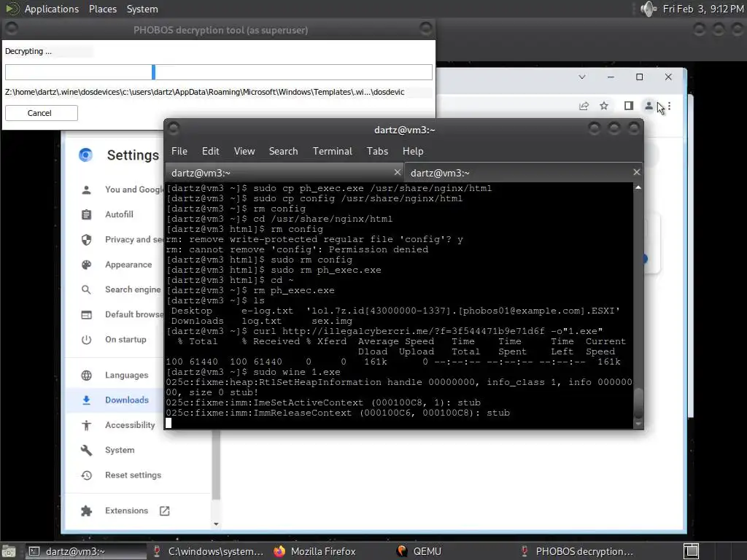
Task: Open Languages settings section
Action: pos(127,376)
